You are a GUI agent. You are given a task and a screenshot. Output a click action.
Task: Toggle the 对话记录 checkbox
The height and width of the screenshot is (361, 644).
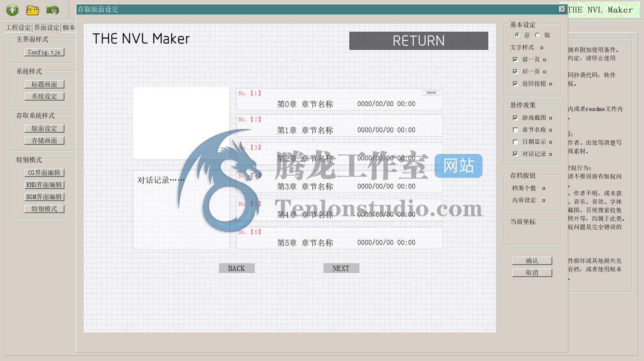515,154
